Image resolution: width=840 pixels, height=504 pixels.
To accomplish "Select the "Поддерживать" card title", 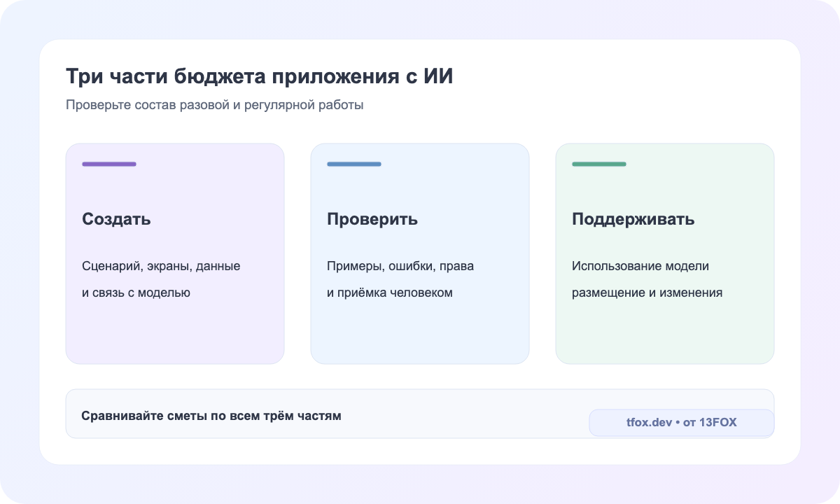I will coord(633,219).
